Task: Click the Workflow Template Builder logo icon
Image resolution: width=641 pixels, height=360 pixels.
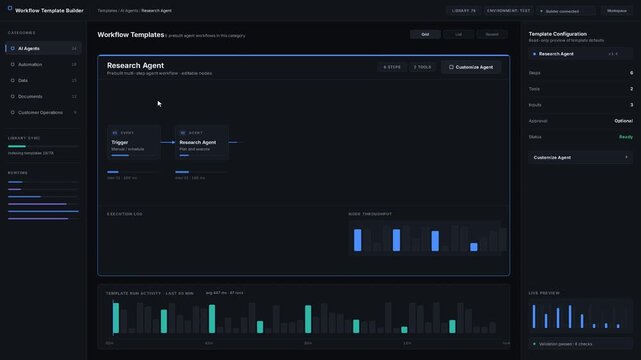Action: tap(10, 8)
